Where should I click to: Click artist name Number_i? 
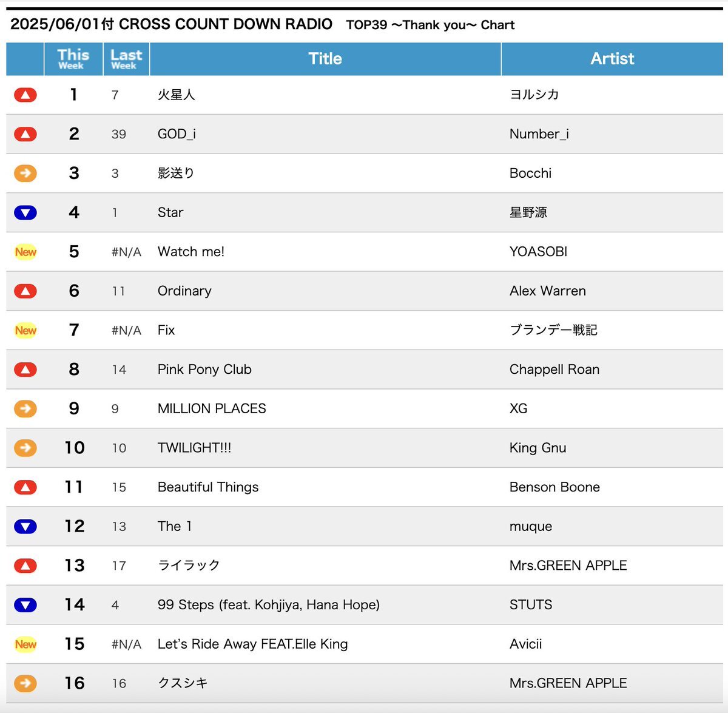point(539,134)
